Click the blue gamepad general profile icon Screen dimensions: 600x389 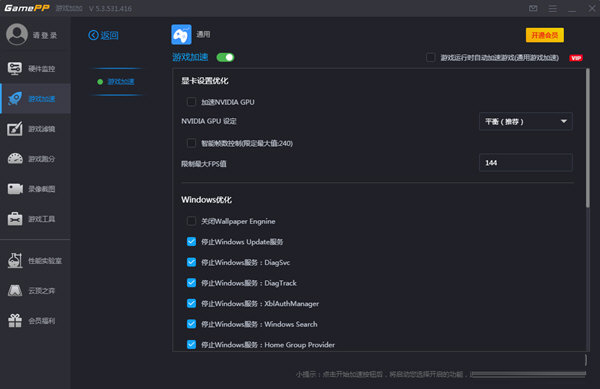pos(181,34)
